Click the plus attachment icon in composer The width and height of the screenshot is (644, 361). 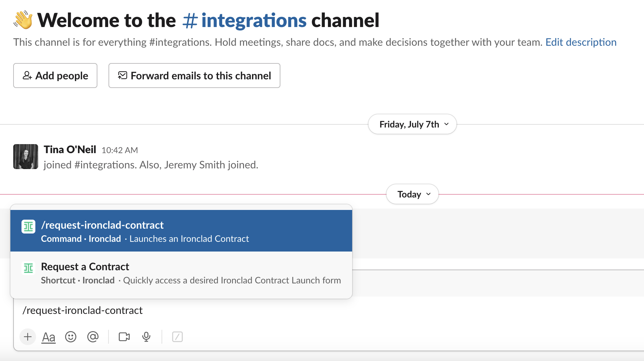[x=28, y=337]
